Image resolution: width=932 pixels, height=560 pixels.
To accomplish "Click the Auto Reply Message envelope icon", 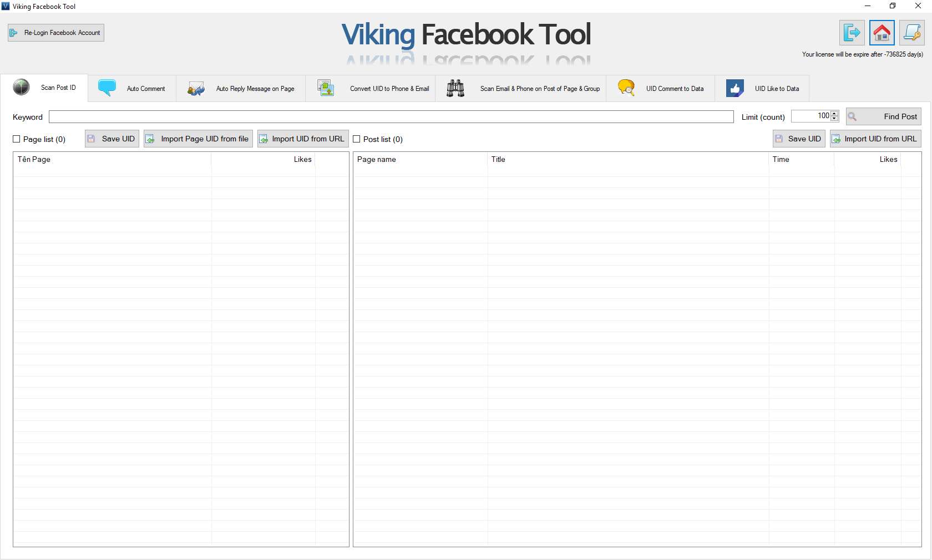I will pos(196,89).
